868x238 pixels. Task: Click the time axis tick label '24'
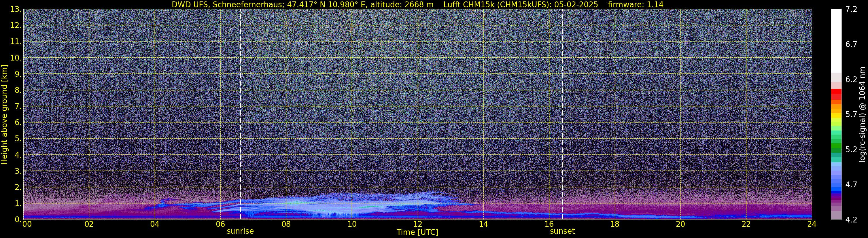click(x=812, y=224)
